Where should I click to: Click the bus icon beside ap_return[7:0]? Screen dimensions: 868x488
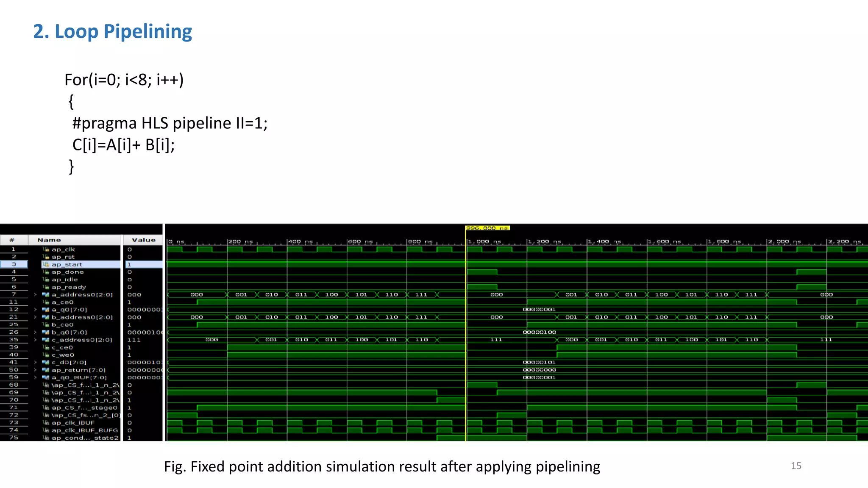pos(46,370)
